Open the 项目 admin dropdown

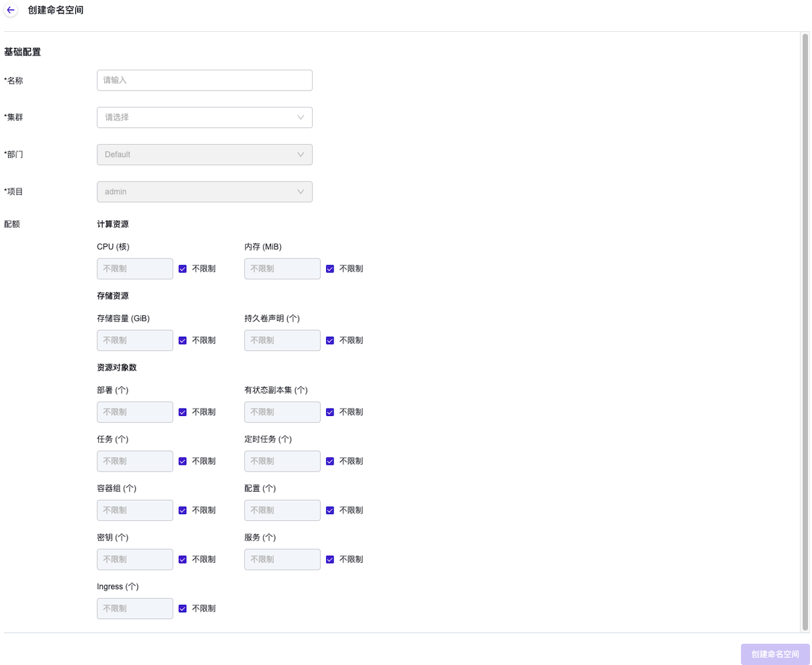pyautogui.click(x=204, y=191)
